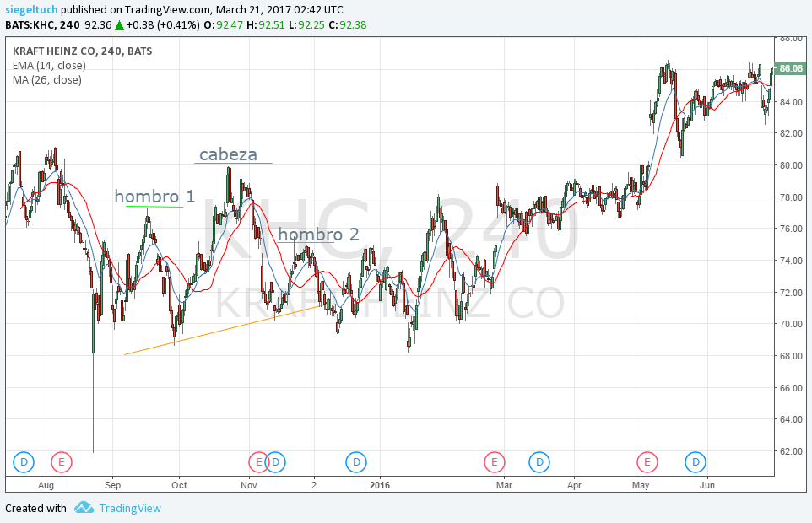Viewport: 812px width, 523px height.
Task: Select the earnings marker in August
Action: tap(61, 462)
